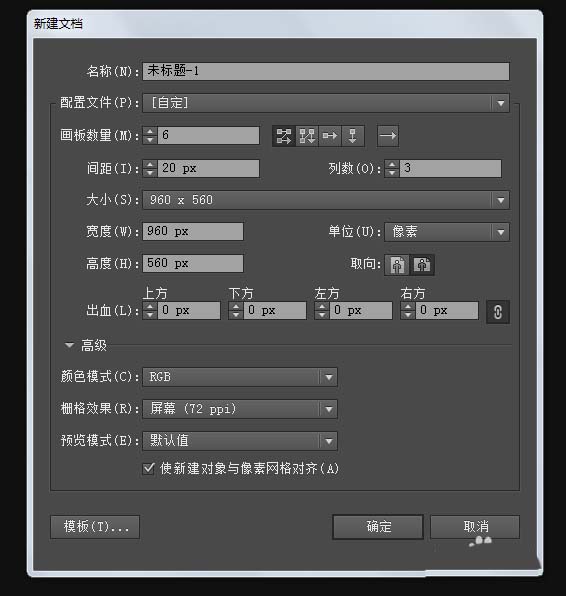Click the top bleed stepper arrows

pos(150,311)
